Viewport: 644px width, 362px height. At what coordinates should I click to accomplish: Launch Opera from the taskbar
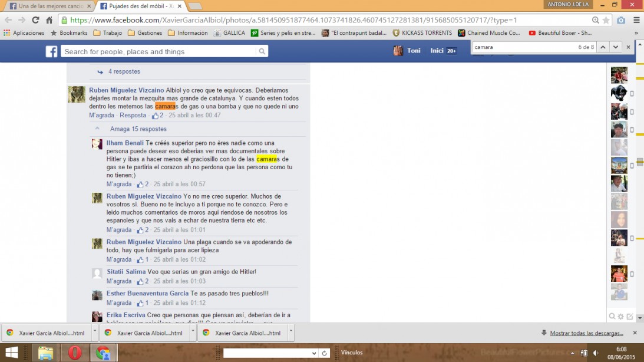(x=74, y=353)
